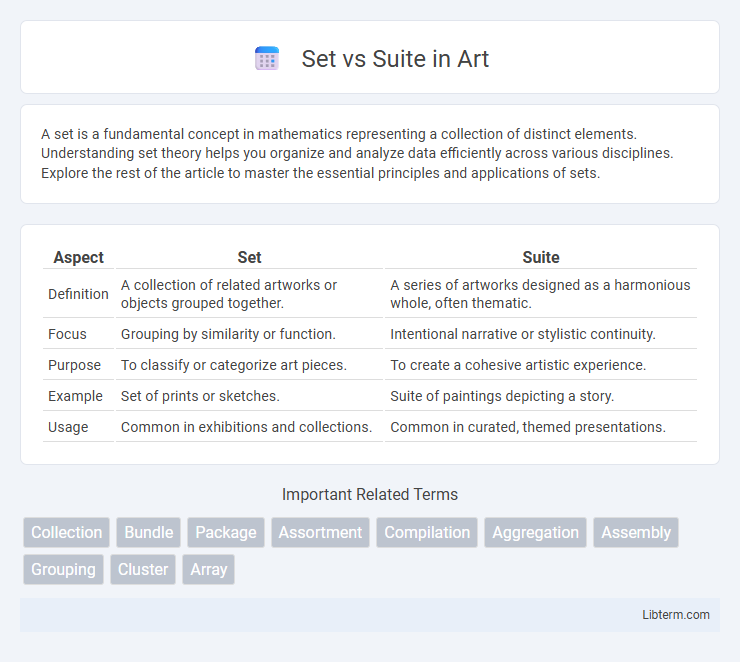Click the 'Set vs Suite in Art' heading

(395, 59)
